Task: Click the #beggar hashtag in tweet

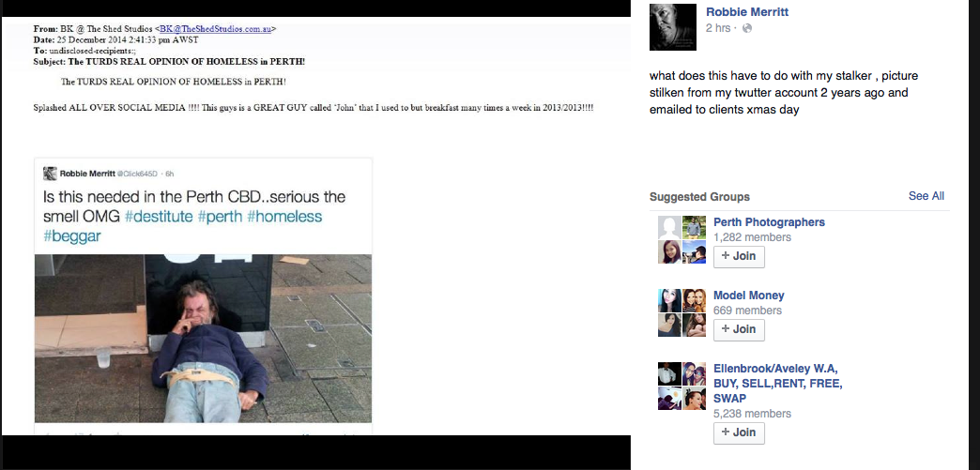Action: pos(72,236)
